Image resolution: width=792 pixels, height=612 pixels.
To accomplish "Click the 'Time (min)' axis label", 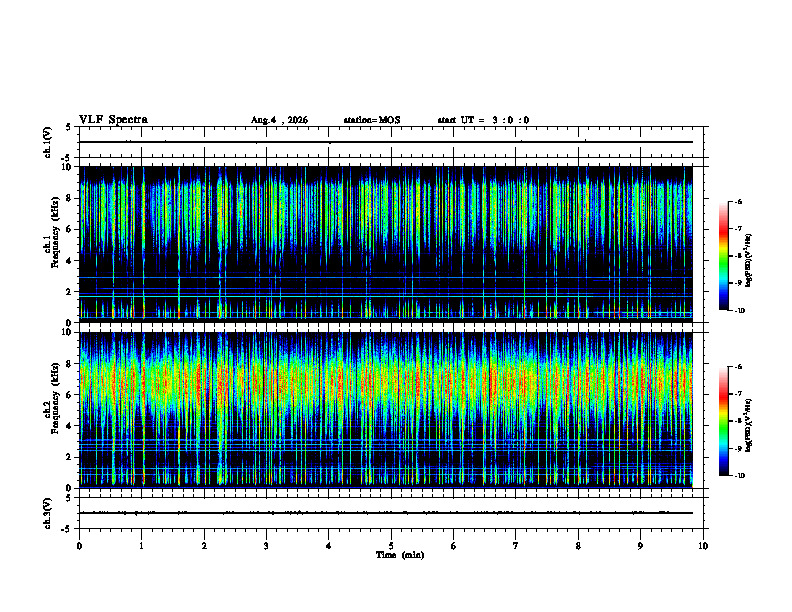I will pos(400,555).
